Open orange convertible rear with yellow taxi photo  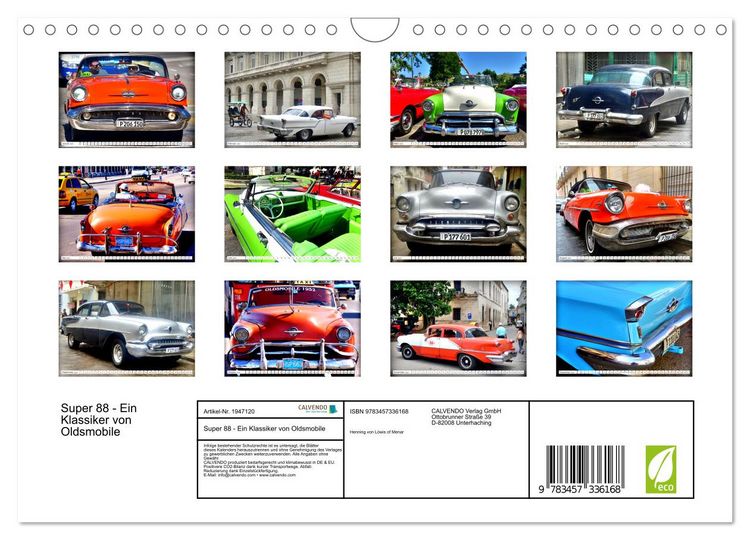(x=127, y=214)
